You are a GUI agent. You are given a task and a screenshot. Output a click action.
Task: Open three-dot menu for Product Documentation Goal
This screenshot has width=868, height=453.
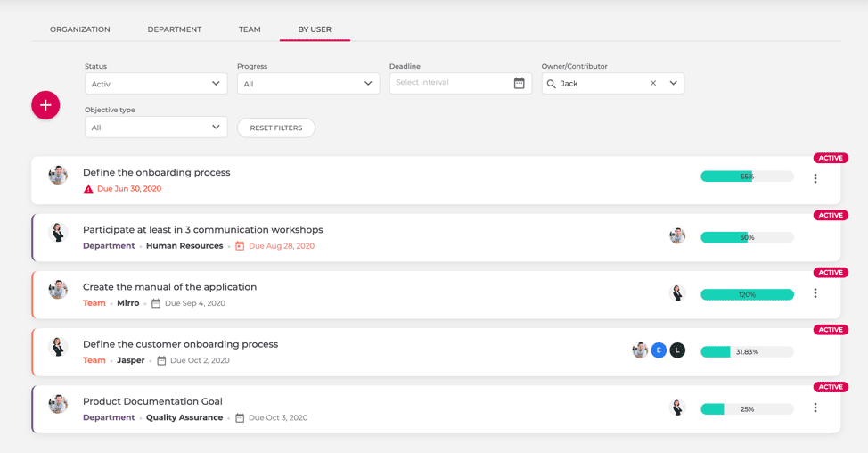point(815,408)
